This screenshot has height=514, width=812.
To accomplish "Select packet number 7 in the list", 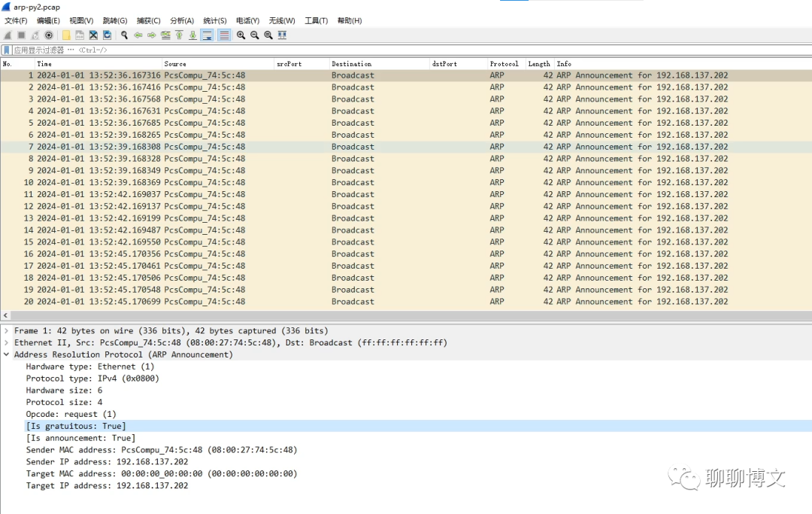I will pyautogui.click(x=406, y=147).
